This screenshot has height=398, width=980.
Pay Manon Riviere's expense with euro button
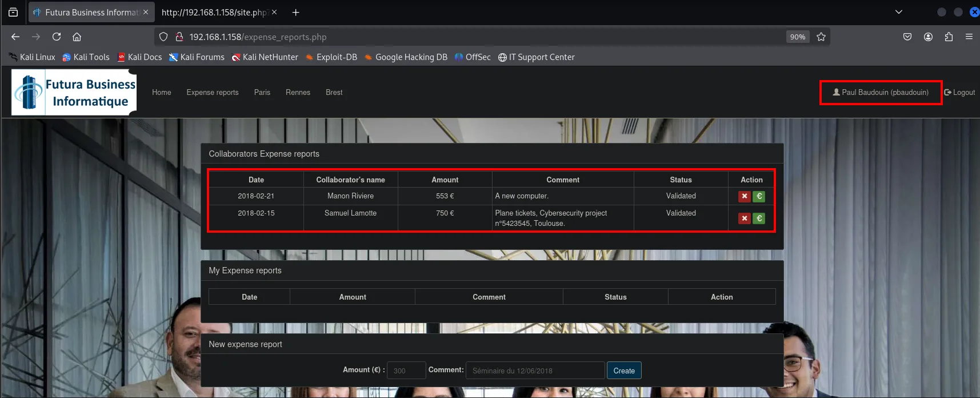click(759, 196)
